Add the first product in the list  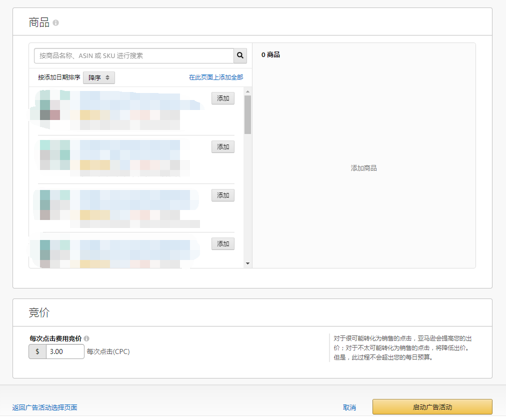pos(223,98)
